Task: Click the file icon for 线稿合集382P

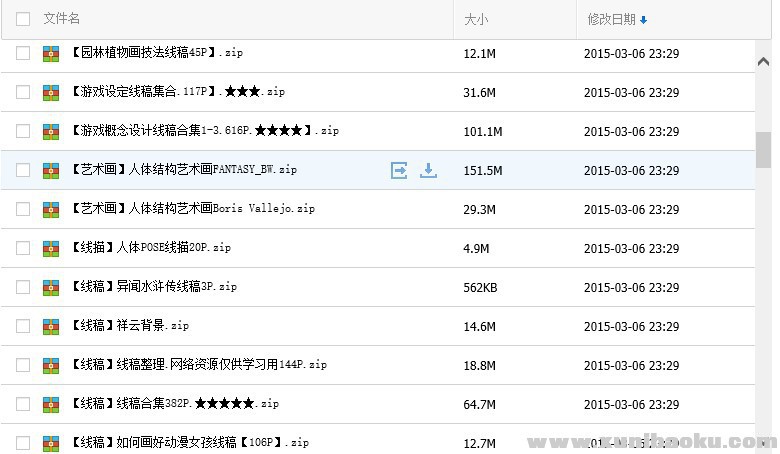Action: tap(51, 404)
